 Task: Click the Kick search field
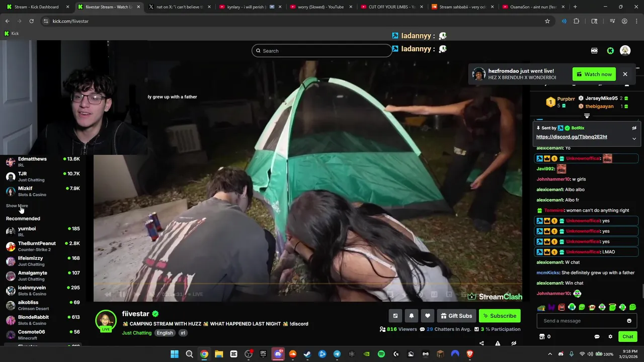[x=322, y=51]
